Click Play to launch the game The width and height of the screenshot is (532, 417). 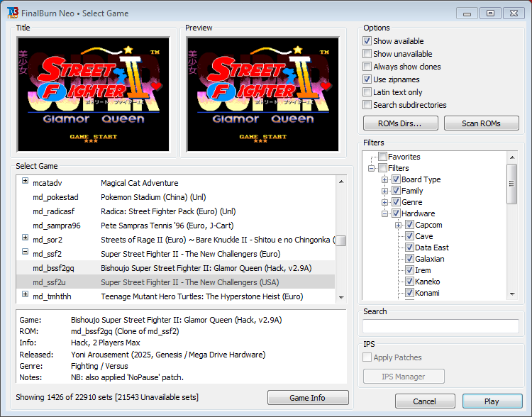(492, 401)
